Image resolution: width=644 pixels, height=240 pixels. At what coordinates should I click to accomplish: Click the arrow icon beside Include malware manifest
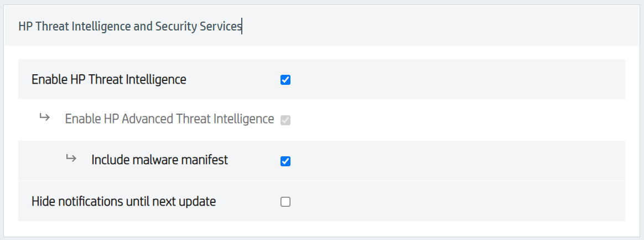(x=71, y=158)
